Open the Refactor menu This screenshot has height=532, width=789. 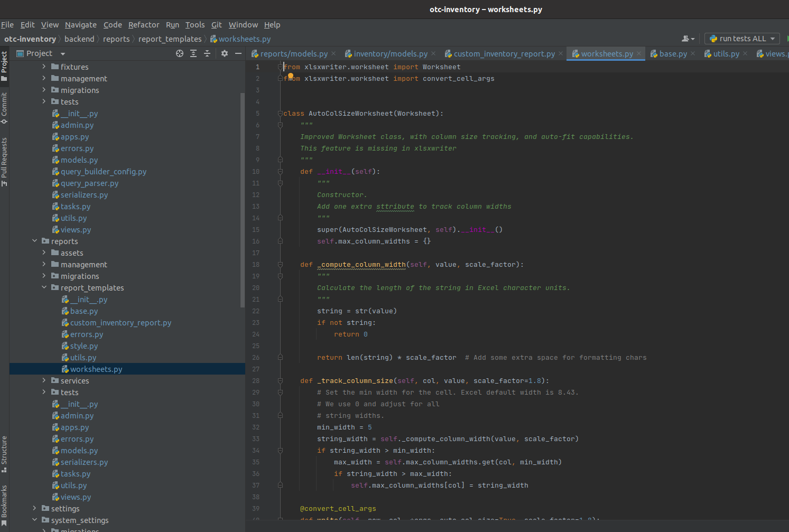143,25
